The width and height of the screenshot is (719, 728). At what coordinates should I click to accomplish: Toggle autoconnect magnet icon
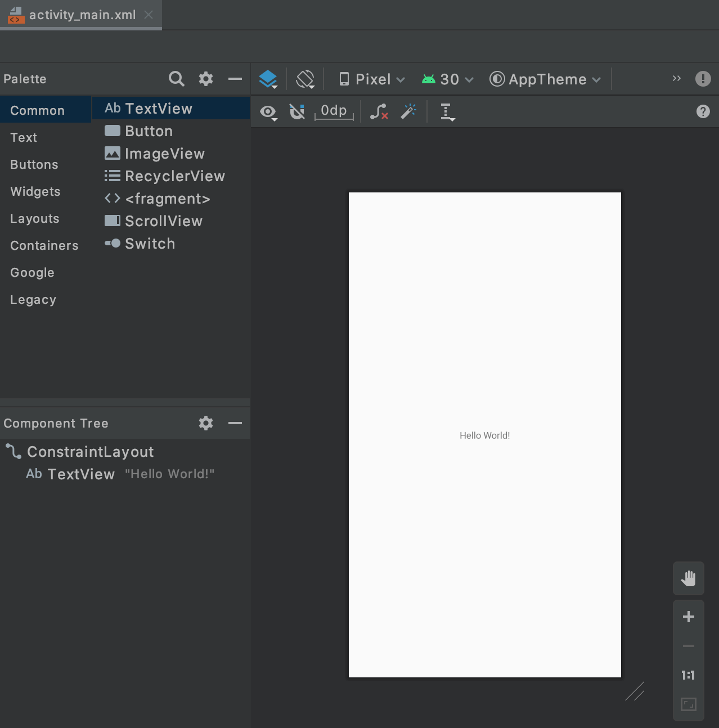(297, 112)
